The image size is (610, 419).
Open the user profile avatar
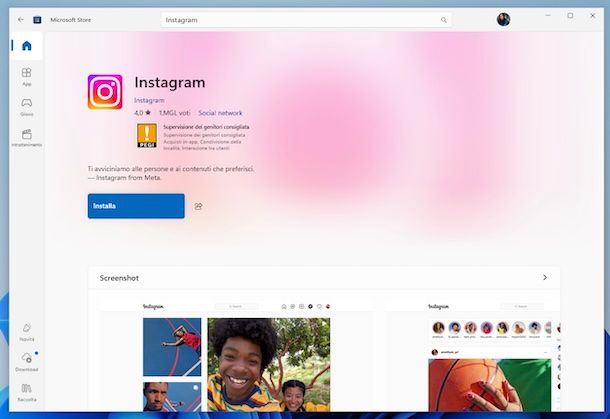[503, 19]
